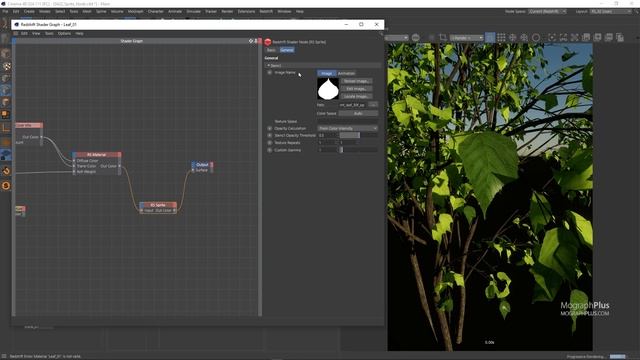Click the Progressive Rendering progress bar
The width and height of the screenshot is (640, 360).
tap(617, 356)
